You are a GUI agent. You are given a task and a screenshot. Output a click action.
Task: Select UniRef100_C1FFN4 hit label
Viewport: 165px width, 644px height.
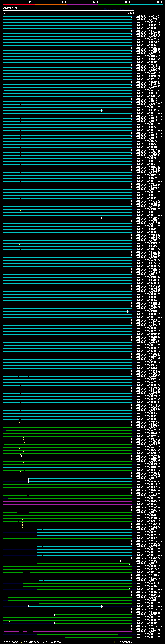click(x=148, y=96)
